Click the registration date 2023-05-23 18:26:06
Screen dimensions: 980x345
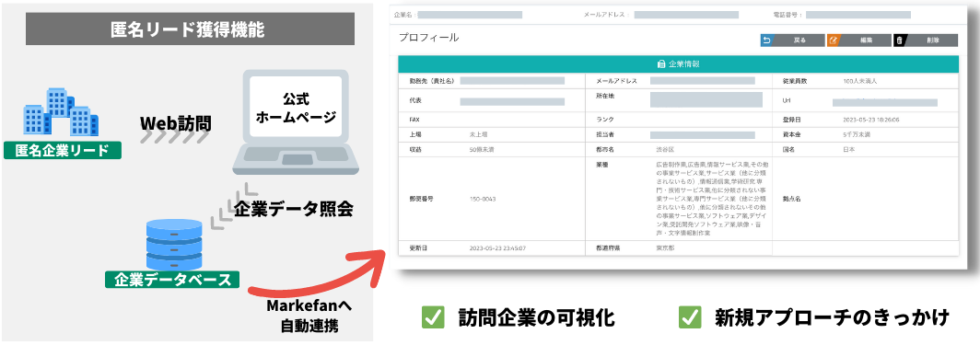(x=872, y=119)
